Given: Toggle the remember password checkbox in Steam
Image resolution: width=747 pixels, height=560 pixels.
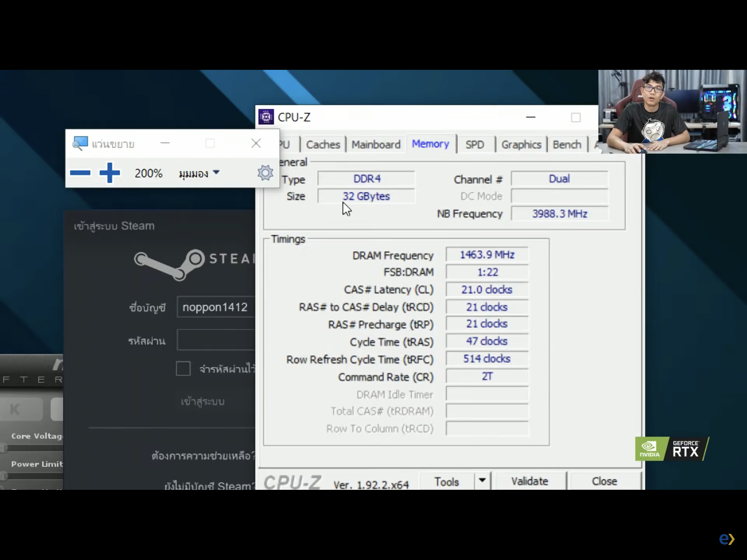Looking at the screenshot, I should pos(183,368).
